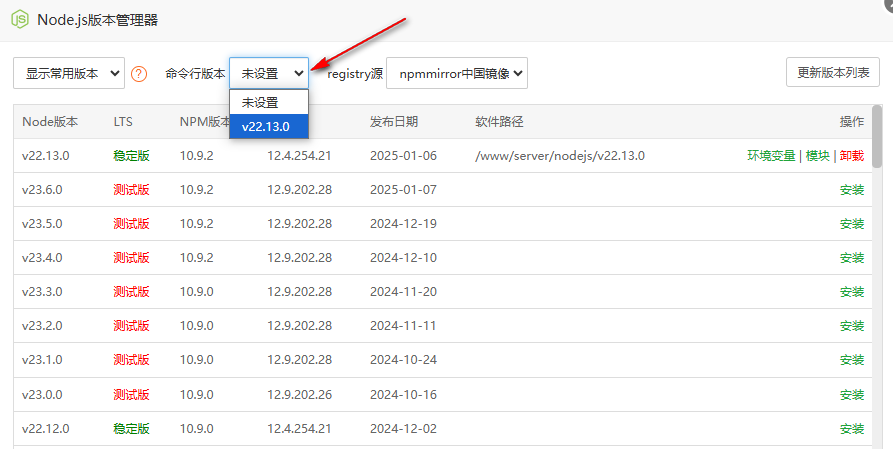Click the Node.js logo icon
893x449 pixels.
[x=19, y=19]
